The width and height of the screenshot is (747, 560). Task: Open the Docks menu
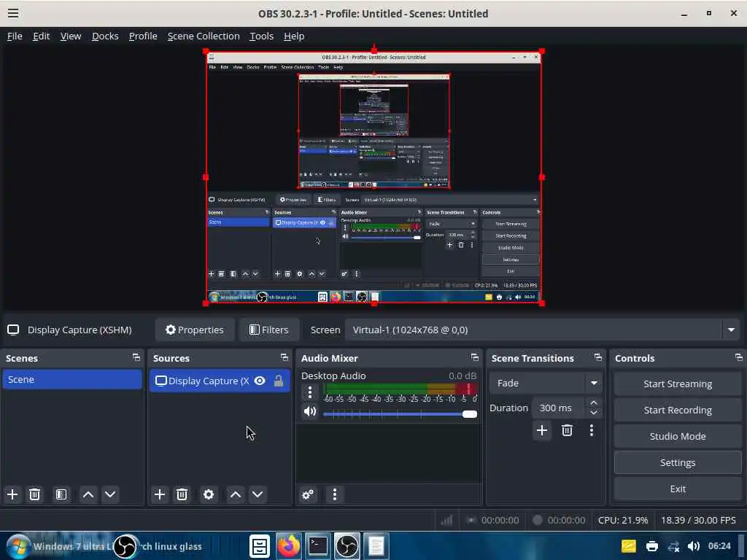(x=105, y=36)
